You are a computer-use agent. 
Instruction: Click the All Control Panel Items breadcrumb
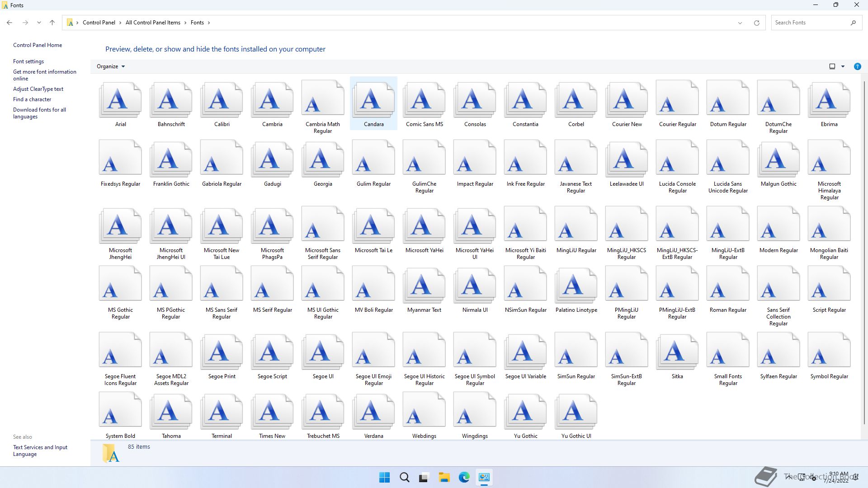(x=153, y=23)
